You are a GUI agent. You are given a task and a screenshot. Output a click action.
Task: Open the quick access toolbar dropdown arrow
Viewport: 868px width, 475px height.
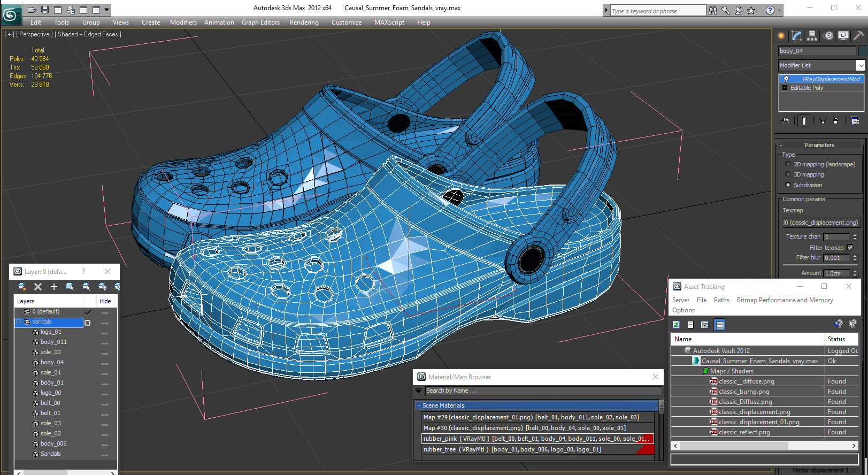pos(107,10)
